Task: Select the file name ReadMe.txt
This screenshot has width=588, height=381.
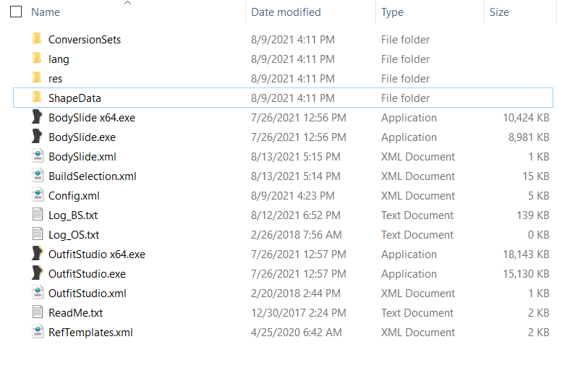Action: coord(75,313)
